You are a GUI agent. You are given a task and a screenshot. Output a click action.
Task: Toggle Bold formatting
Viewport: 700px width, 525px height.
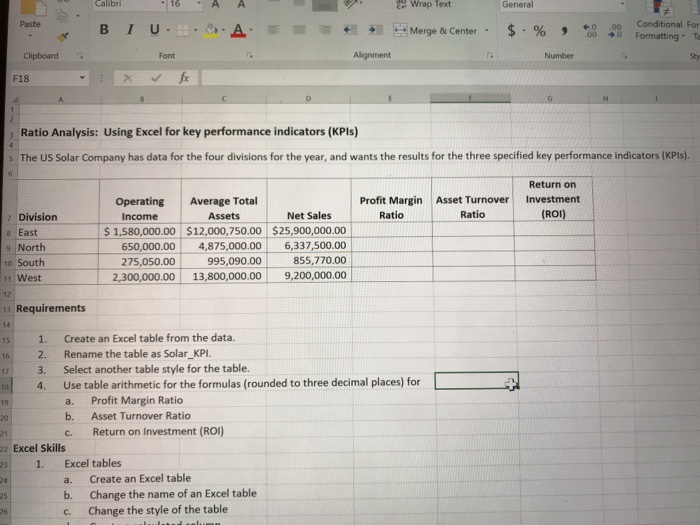pos(104,29)
